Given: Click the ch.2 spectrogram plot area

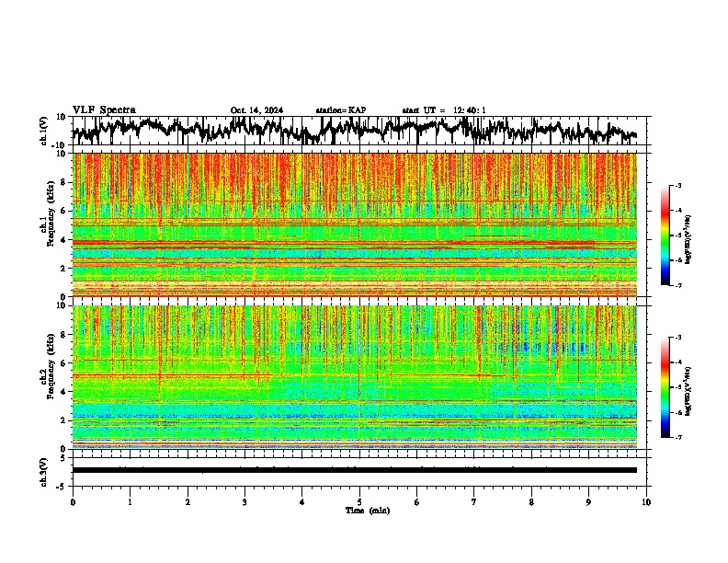Looking at the screenshot, I should pos(355,377).
